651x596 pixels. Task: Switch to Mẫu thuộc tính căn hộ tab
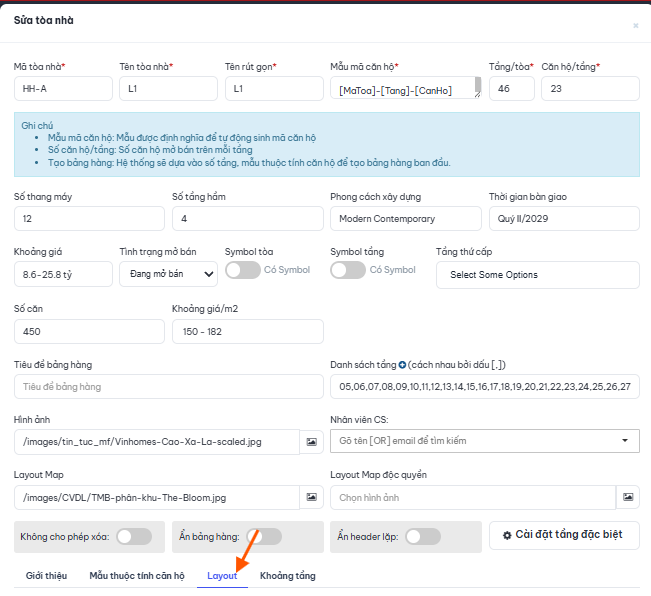(137, 576)
